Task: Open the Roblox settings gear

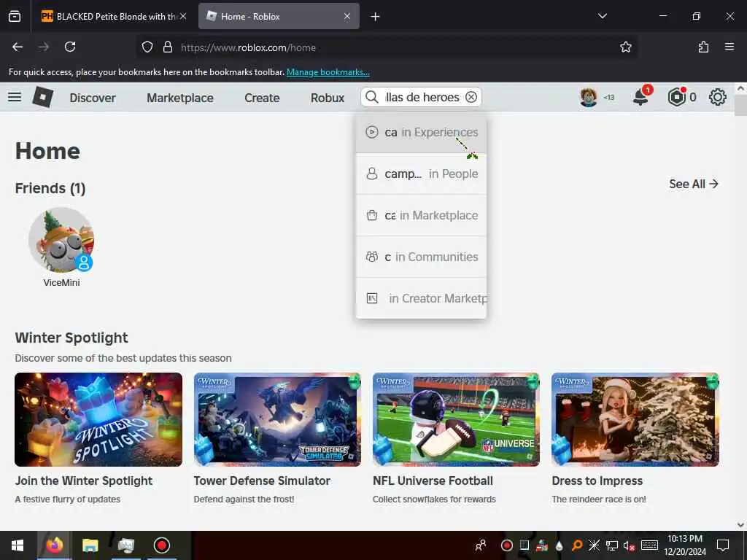Action: click(x=718, y=97)
